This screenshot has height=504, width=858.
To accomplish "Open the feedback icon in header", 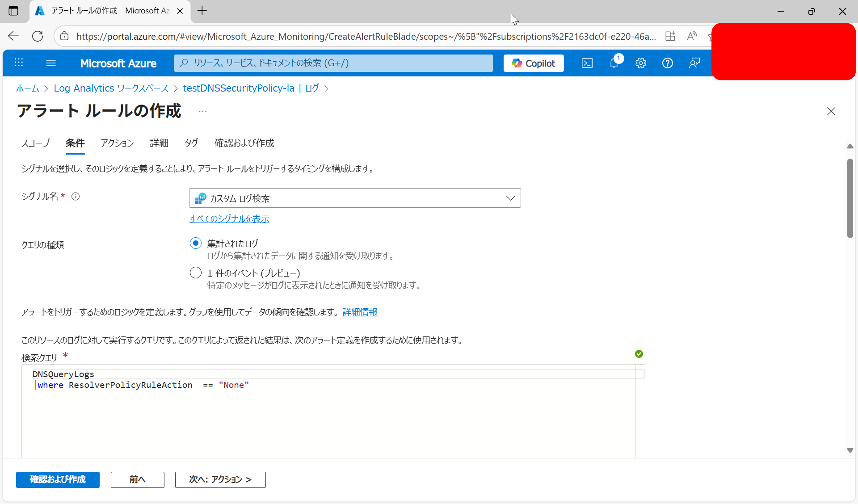I will click(x=694, y=63).
